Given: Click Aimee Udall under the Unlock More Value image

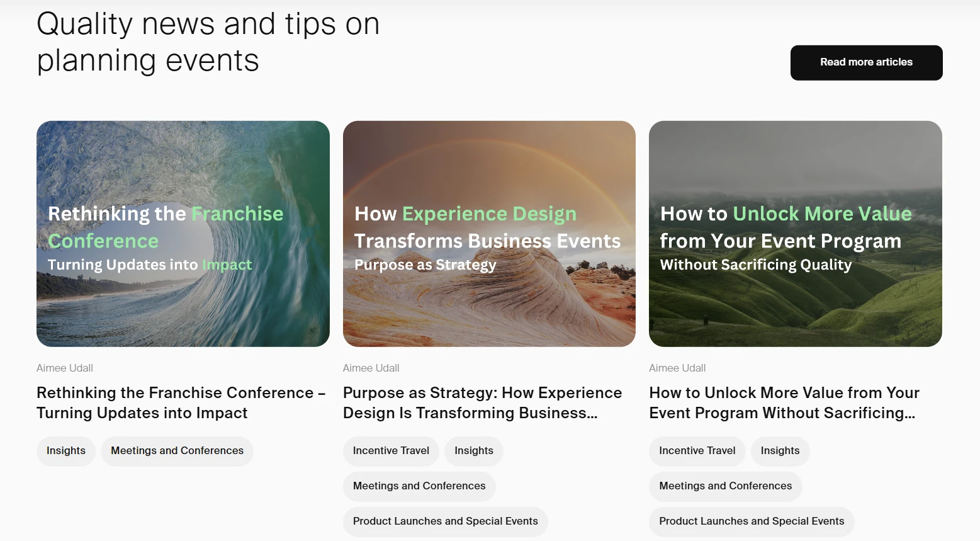Looking at the screenshot, I should click(677, 368).
